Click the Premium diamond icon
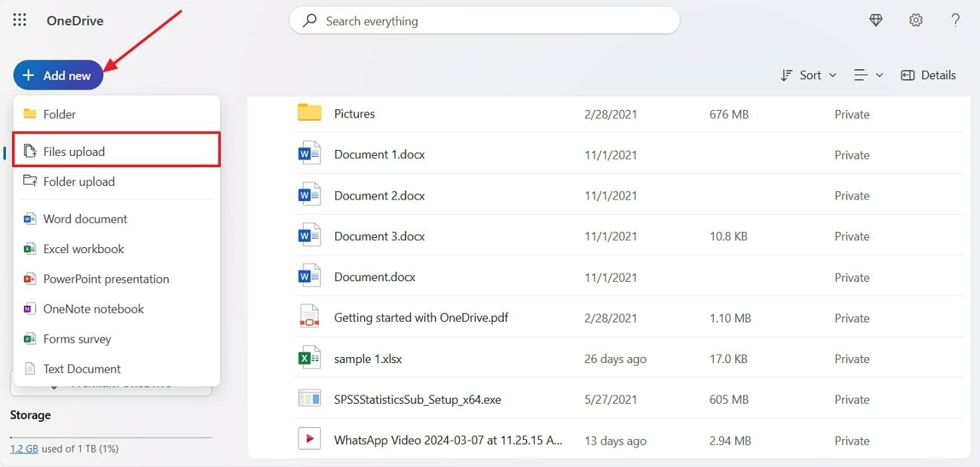 (875, 20)
